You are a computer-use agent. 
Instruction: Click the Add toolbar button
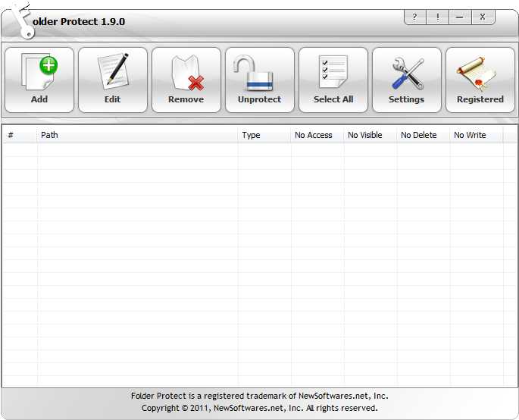click(39, 80)
